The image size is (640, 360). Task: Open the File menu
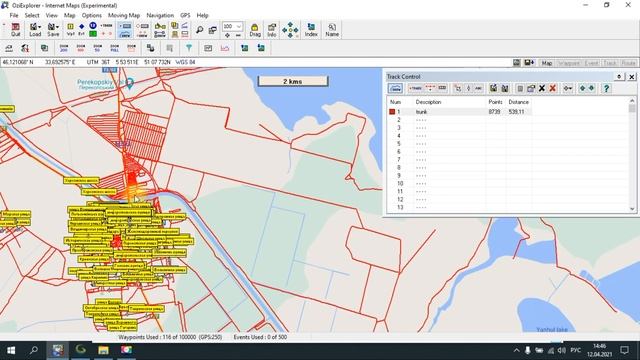(14, 15)
